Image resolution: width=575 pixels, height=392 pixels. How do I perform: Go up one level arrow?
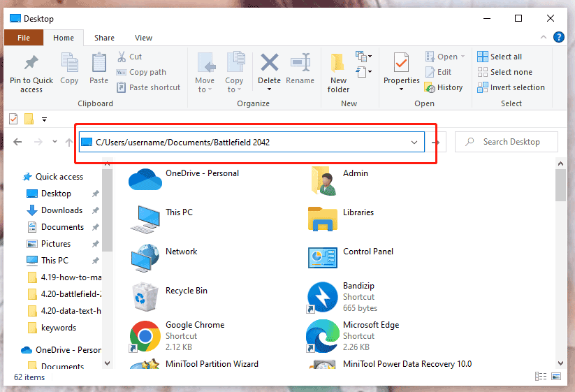(68, 142)
